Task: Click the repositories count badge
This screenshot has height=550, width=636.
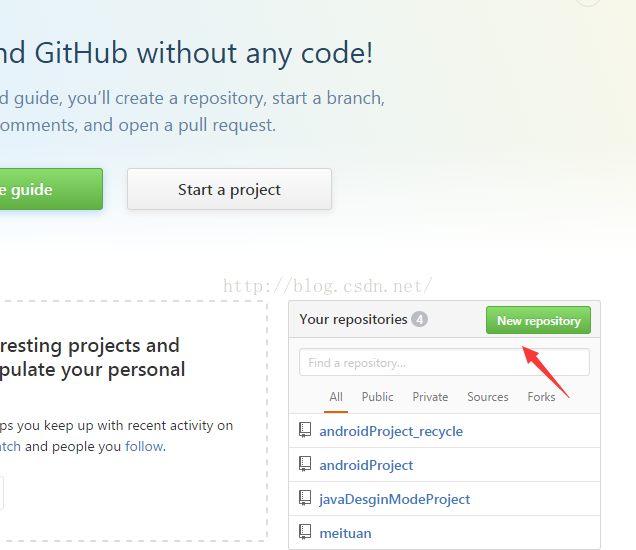Action: (419, 319)
